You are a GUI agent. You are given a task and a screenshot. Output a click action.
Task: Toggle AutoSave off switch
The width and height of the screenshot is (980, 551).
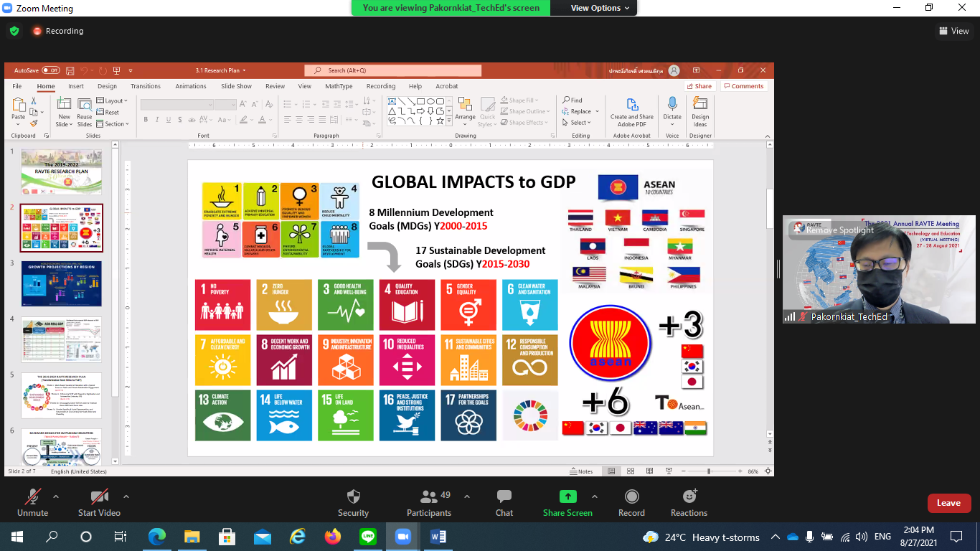point(51,70)
